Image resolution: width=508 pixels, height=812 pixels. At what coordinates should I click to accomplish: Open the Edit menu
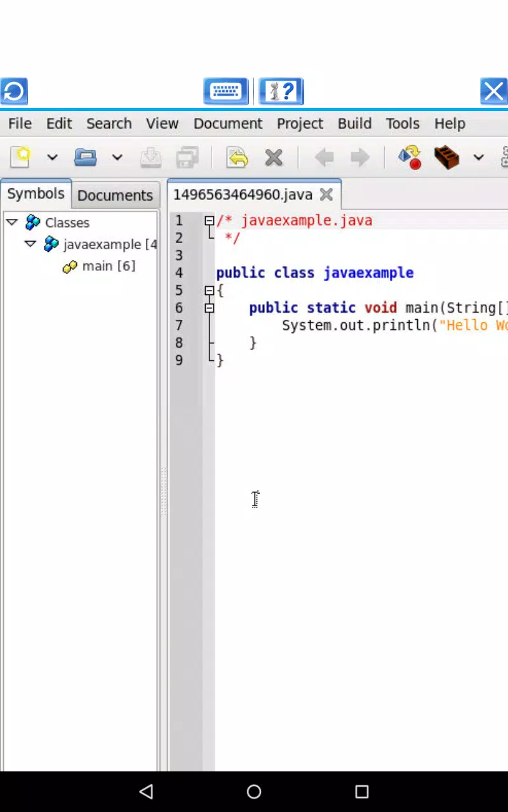[x=59, y=124]
